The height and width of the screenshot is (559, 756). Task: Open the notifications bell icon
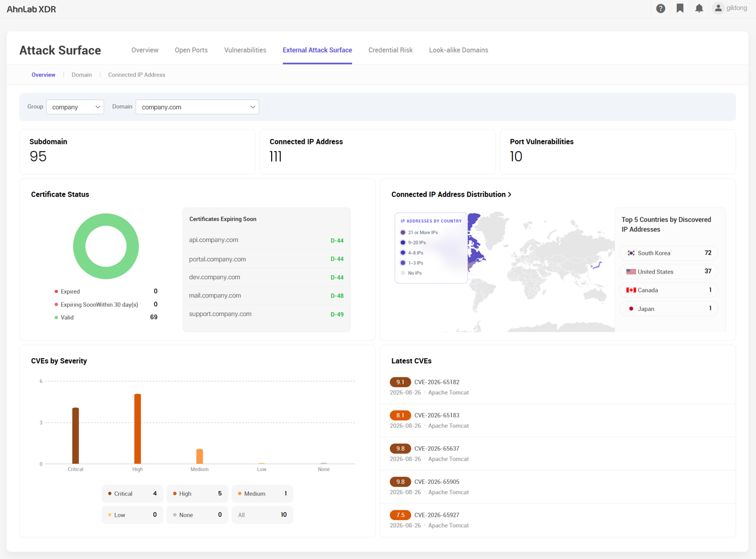pos(699,8)
